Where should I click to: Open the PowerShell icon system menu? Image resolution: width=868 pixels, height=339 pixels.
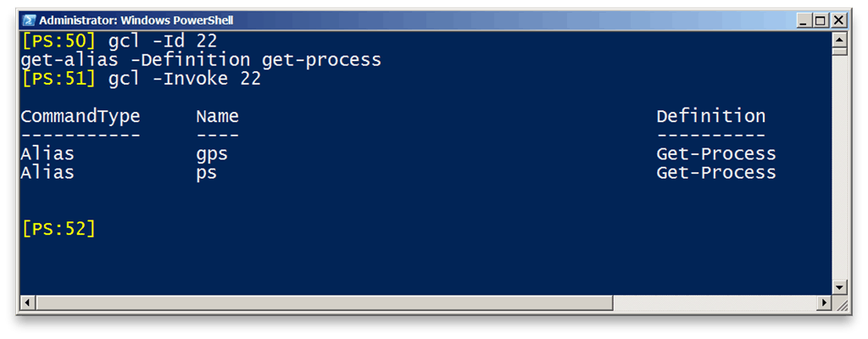pyautogui.click(x=30, y=21)
